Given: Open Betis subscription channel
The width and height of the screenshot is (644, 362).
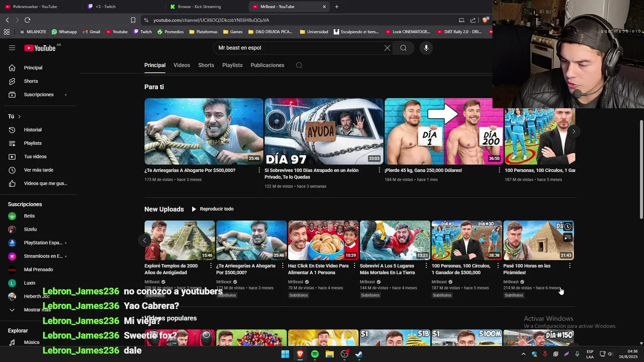Looking at the screenshot, I should 40,216.
